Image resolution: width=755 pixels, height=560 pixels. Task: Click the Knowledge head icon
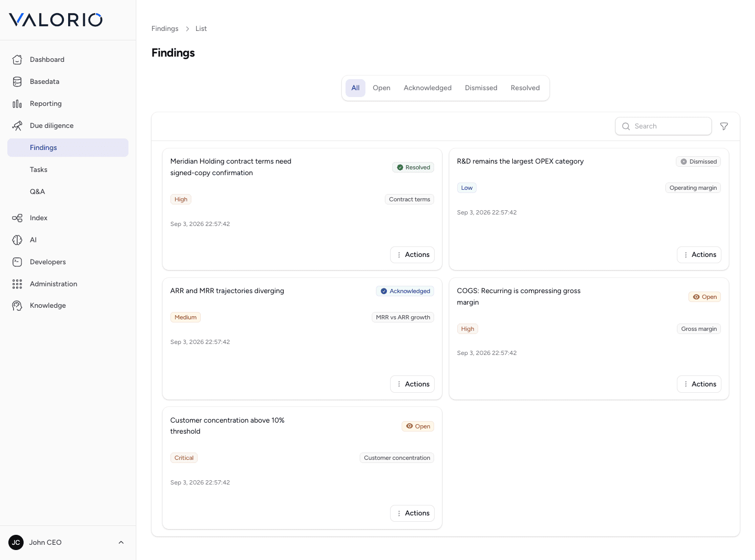pyautogui.click(x=17, y=306)
